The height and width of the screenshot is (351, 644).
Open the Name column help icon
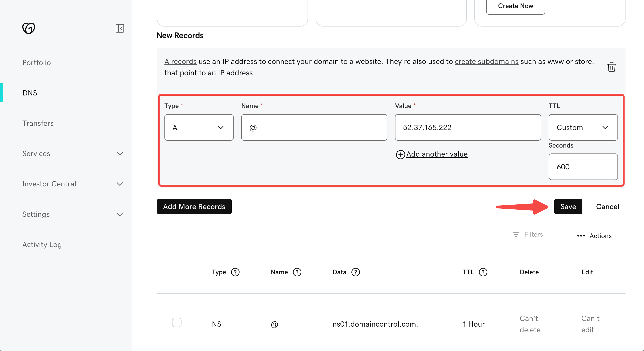pyautogui.click(x=297, y=272)
